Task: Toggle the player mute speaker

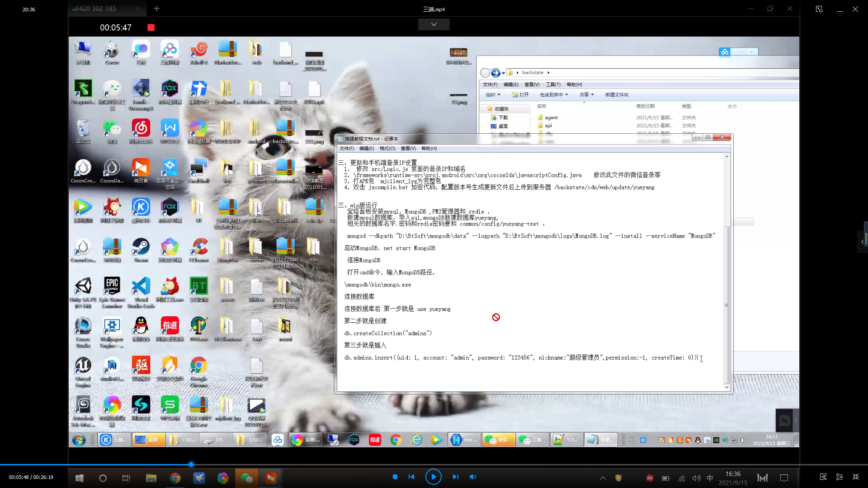Action: (473, 477)
